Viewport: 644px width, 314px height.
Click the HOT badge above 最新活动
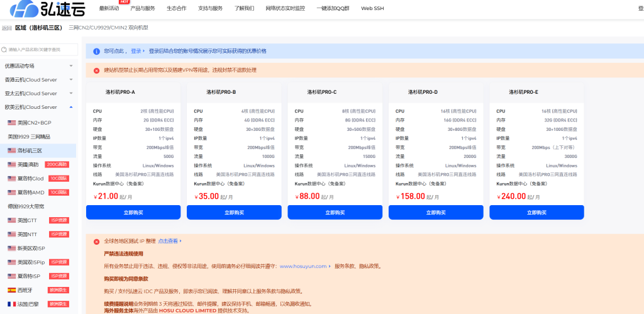(x=124, y=2)
